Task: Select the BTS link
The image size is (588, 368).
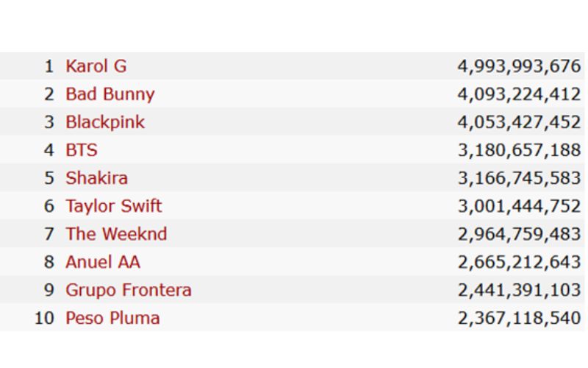Action: click(82, 150)
